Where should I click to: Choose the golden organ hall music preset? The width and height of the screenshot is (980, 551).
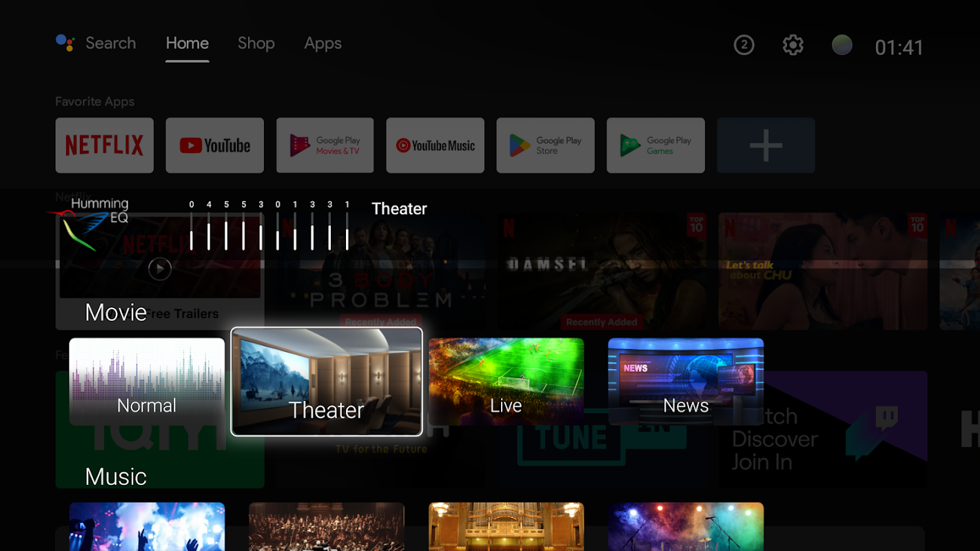pyautogui.click(x=507, y=527)
